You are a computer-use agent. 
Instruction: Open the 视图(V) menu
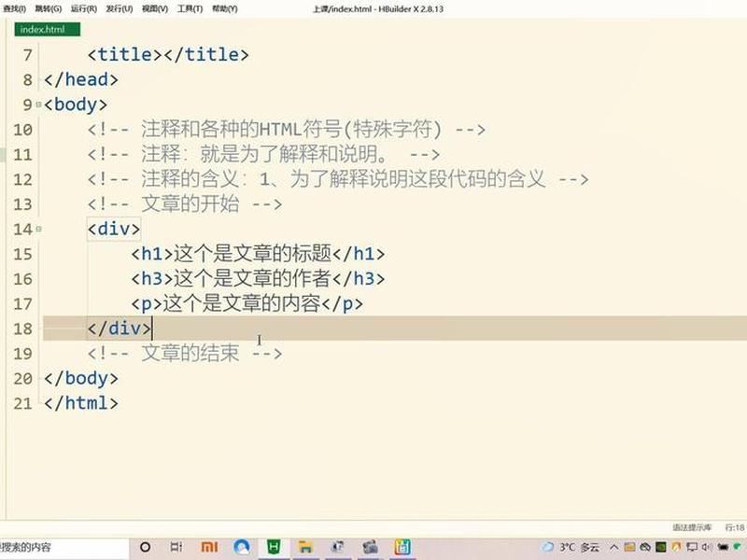(x=155, y=9)
